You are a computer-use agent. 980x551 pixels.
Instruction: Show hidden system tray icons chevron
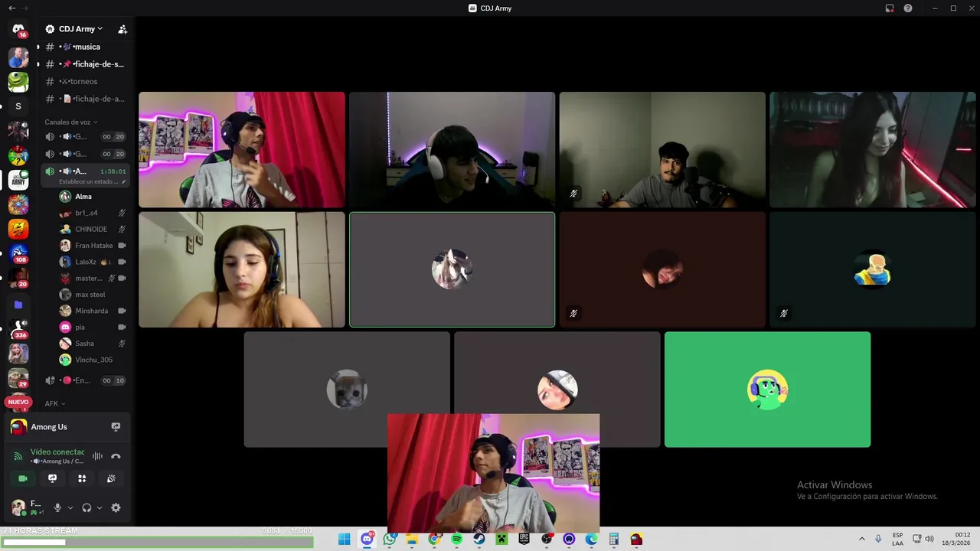click(861, 540)
